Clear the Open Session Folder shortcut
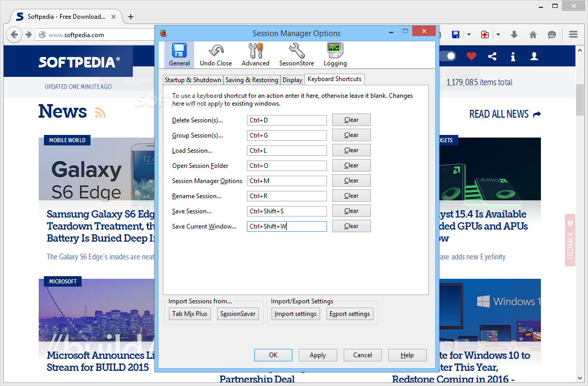Viewport: 588px width, 386px height. coord(352,165)
